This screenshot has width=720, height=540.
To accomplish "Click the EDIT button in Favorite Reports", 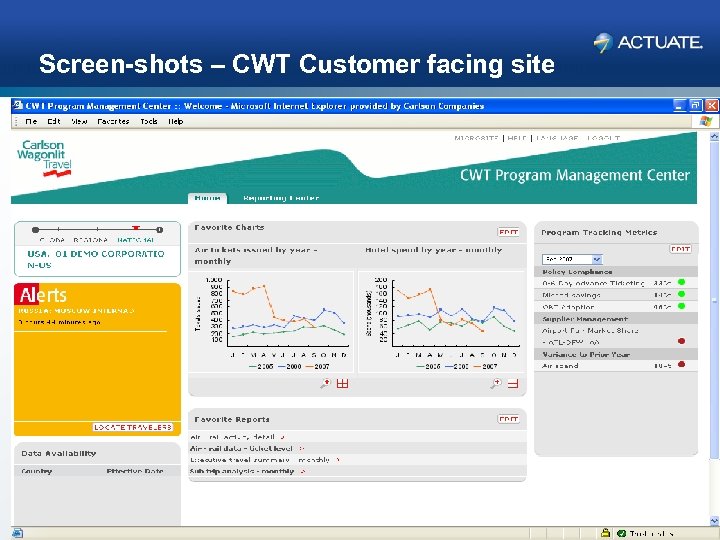I will click(x=508, y=419).
